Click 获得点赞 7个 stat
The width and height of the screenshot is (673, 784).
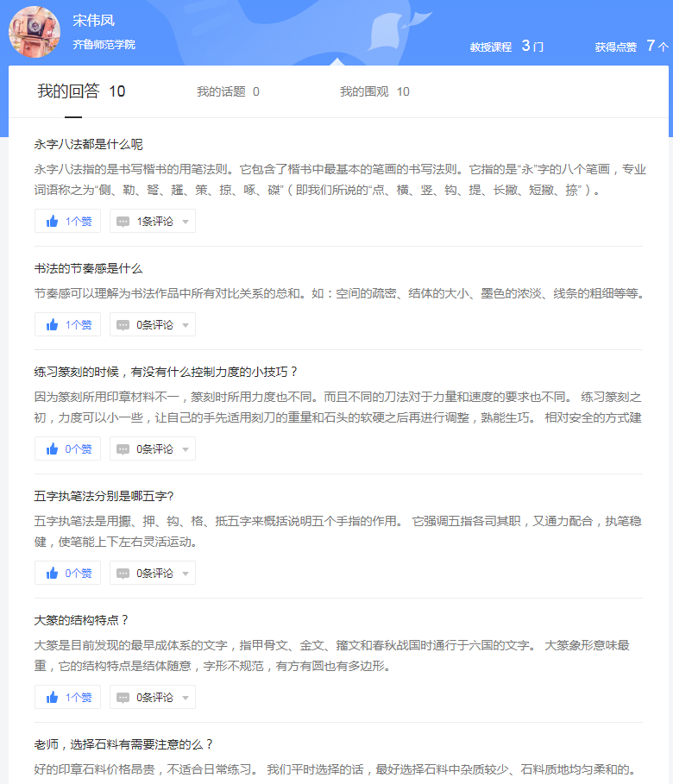(x=631, y=47)
